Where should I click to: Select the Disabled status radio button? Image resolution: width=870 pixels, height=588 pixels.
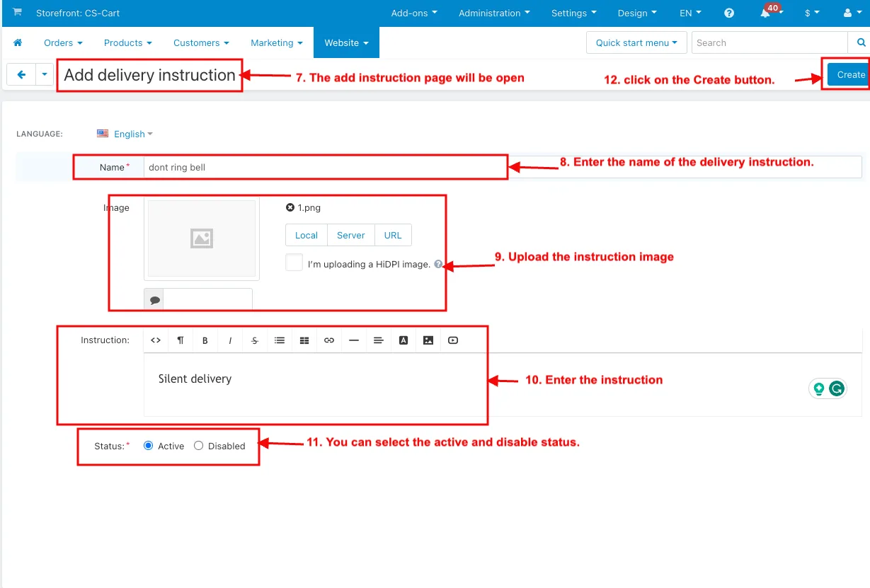[x=198, y=446]
